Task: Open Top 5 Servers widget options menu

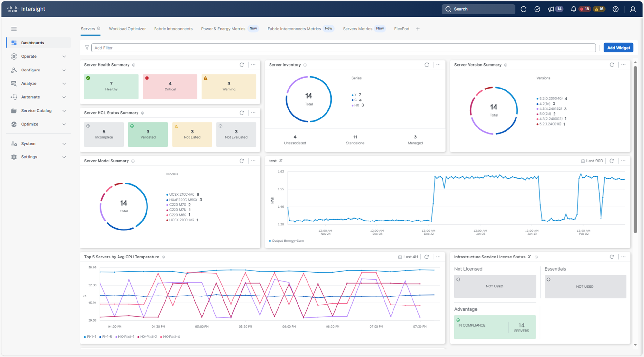Action: click(x=439, y=257)
